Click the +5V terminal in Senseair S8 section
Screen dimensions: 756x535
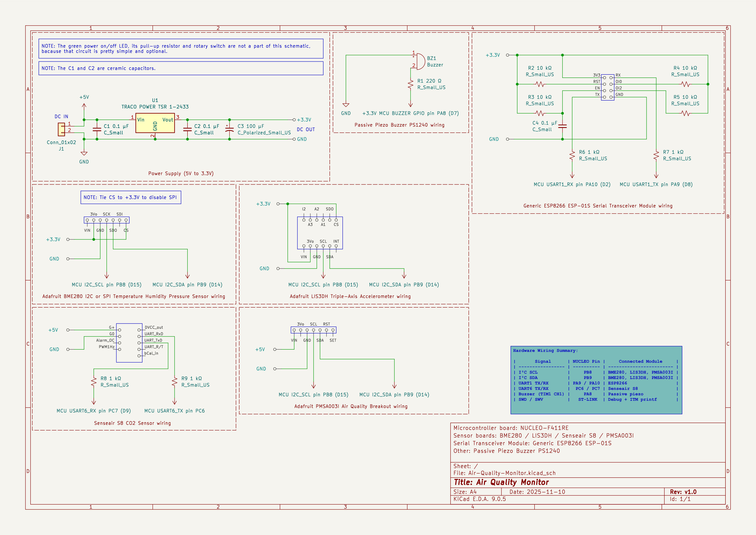coord(68,330)
